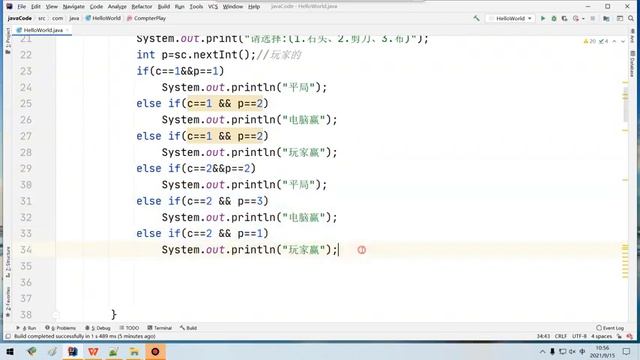Open the Windows Start menu
640x360 pixels.
click(10, 351)
